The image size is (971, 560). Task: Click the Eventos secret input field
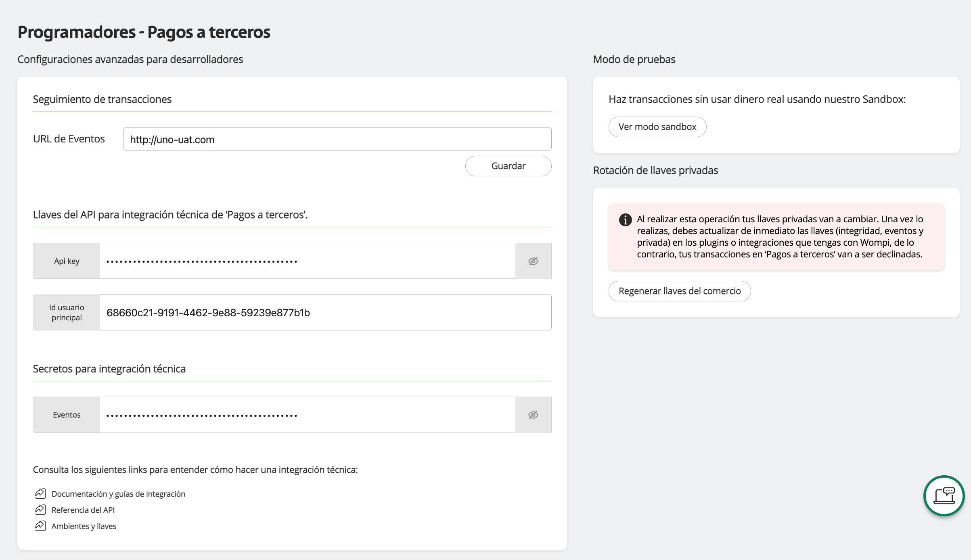point(307,414)
